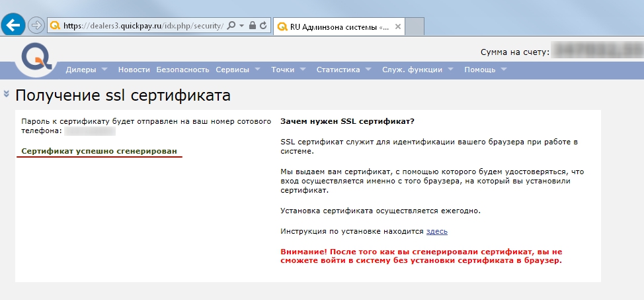Image resolution: width=644 pixels, height=300 pixels.
Task: Open the Точки menu
Action: (288, 70)
